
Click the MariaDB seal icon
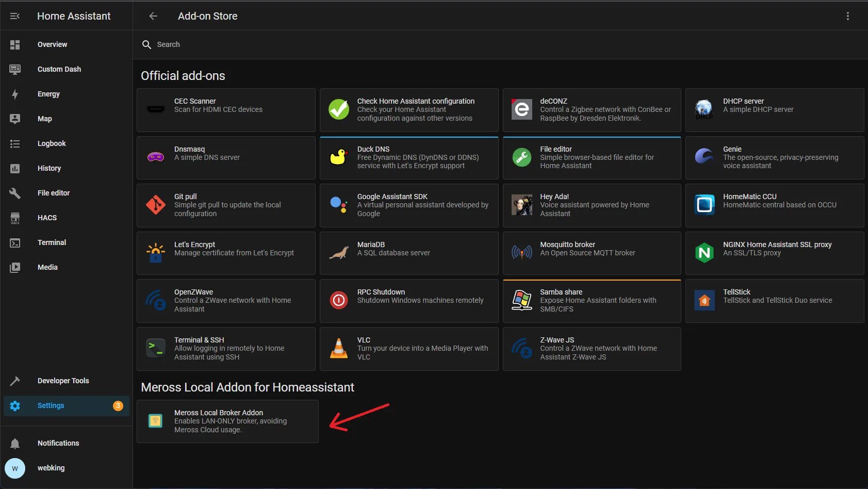click(339, 252)
